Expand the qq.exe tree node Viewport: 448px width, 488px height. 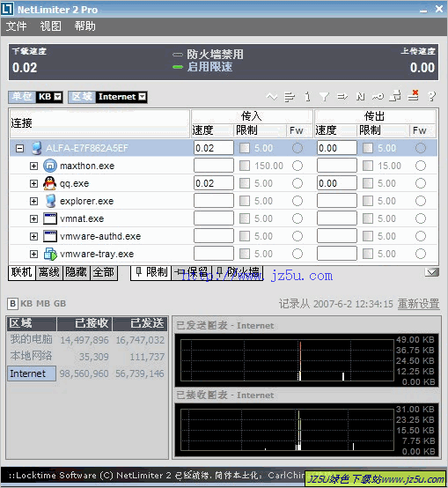pyautogui.click(x=33, y=183)
